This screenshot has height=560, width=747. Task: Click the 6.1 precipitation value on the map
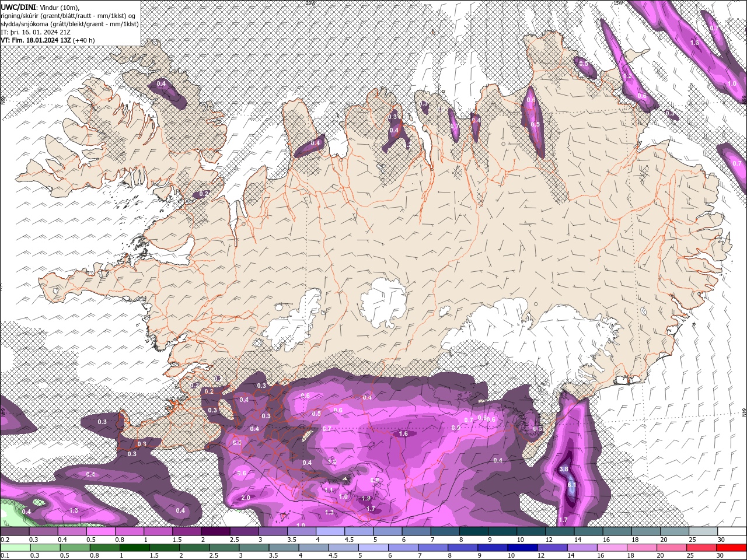click(x=572, y=485)
